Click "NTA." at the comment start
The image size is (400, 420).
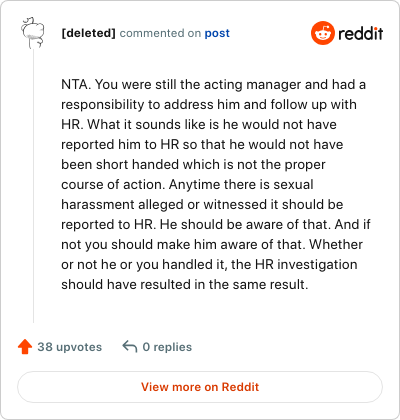[x=76, y=84]
